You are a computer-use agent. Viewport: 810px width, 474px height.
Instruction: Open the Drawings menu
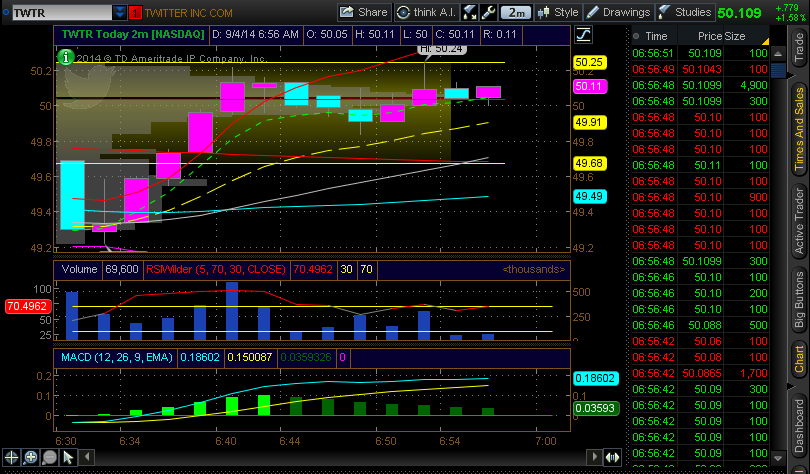pyautogui.click(x=619, y=12)
